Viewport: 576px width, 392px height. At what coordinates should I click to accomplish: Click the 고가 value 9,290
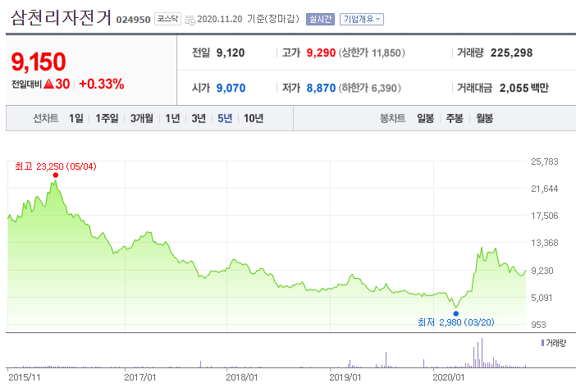[321, 52]
